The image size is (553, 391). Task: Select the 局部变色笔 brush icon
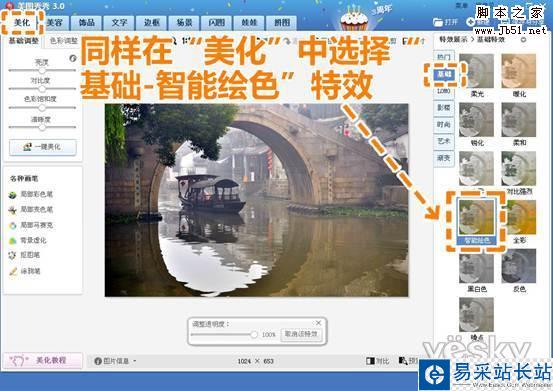pyautogui.click(x=13, y=210)
